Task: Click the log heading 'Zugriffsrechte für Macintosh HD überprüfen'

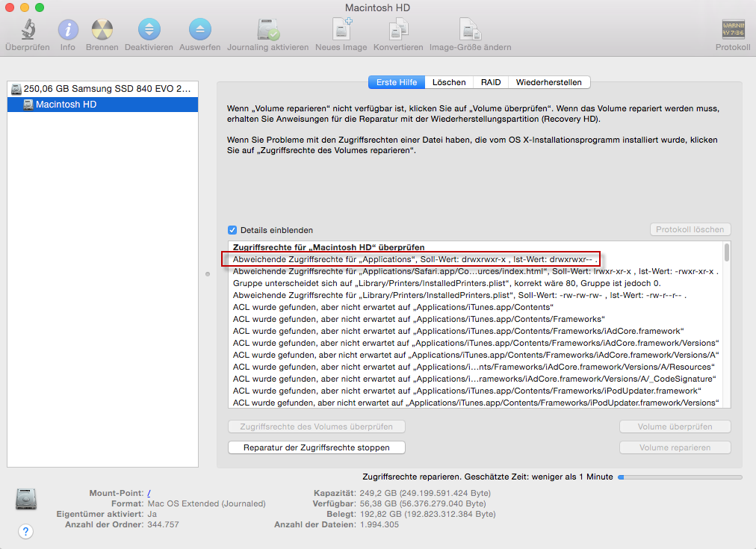Action: 329,247
